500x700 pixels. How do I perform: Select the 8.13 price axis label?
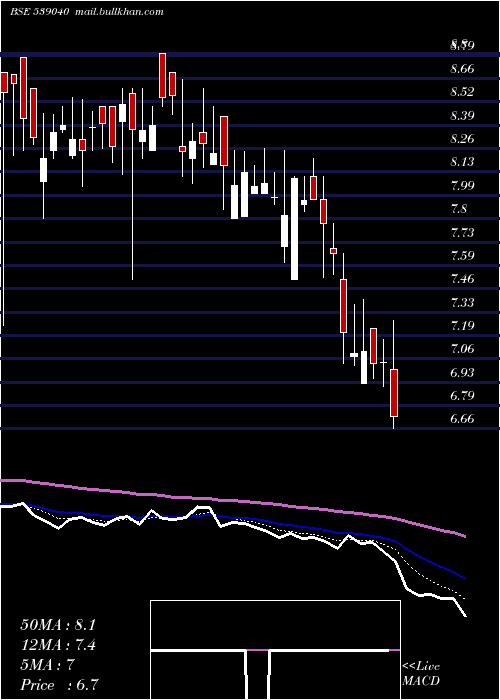(x=462, y=162)
